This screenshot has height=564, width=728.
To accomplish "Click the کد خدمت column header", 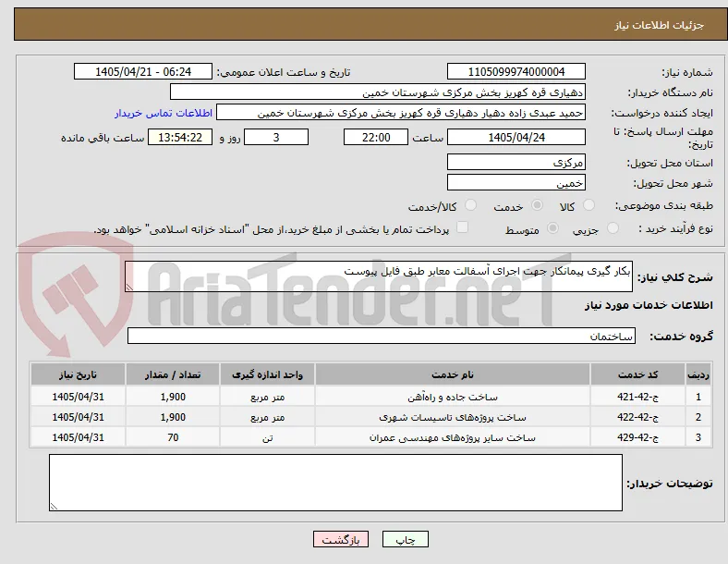I will (638, 374).
